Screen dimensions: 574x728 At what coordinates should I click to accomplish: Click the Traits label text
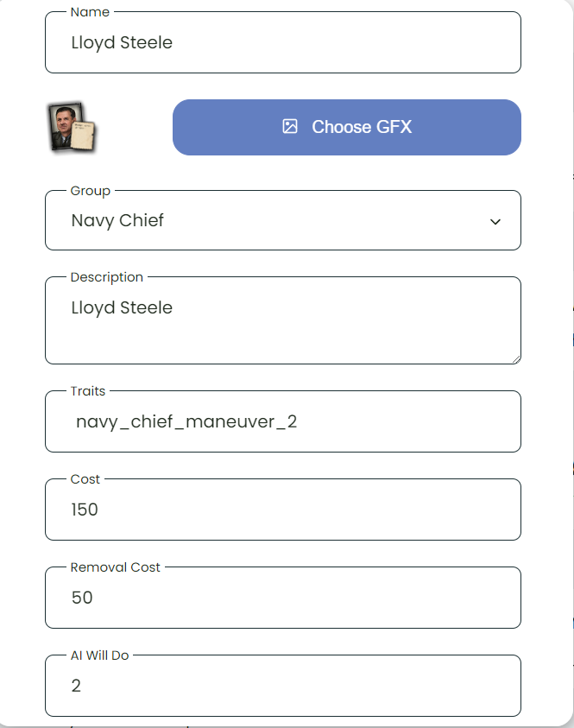tap(88, 391)
